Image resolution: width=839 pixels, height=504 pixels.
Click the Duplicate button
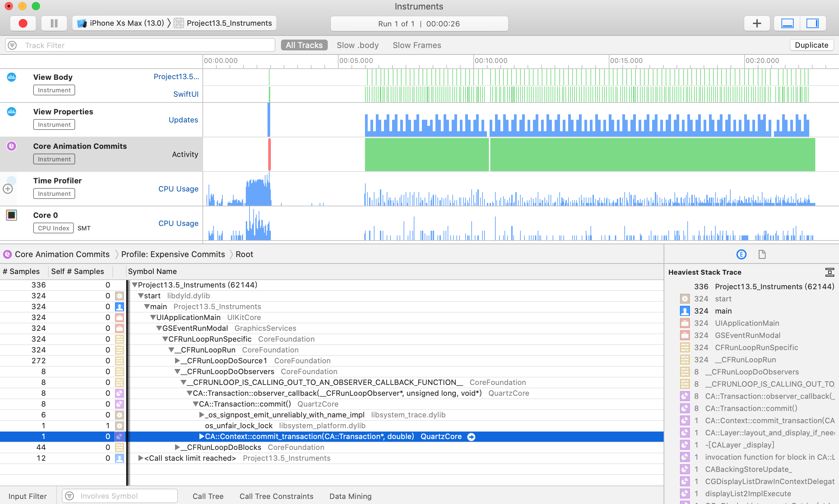(812, 45)
